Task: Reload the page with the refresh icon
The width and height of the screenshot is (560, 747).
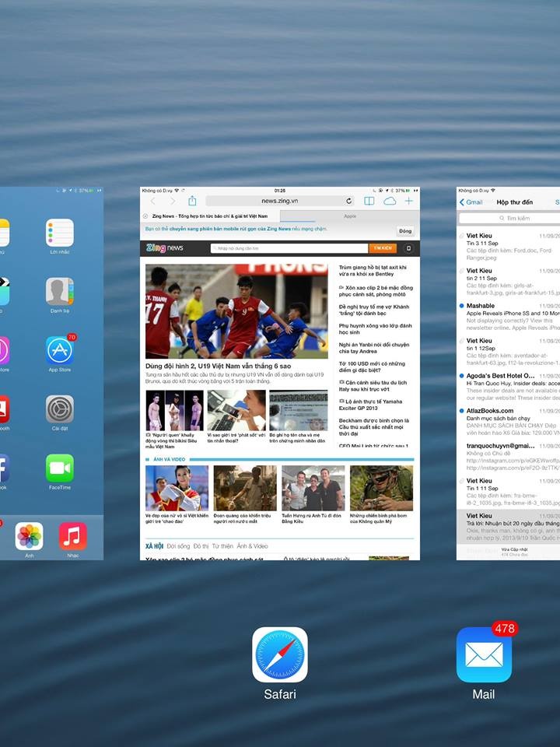Action: [x=349, y=201]
